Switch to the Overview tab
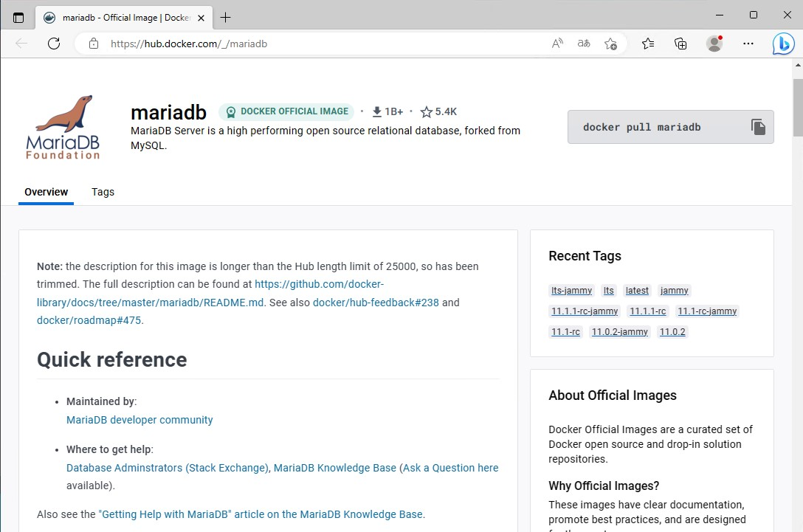The height and width of the screenshot is (532, 803). pyautogui.click(x=46, y=192)
